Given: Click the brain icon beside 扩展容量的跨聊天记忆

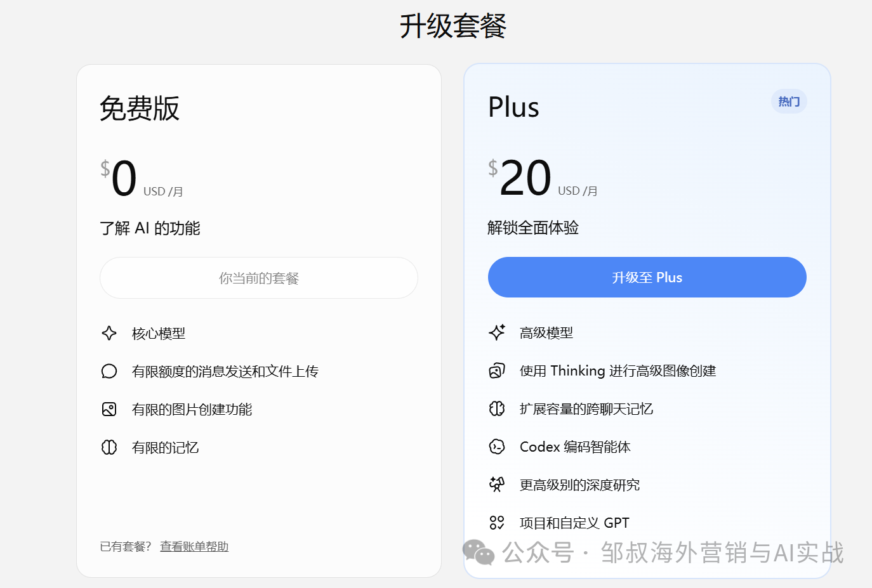Looking at the screenshot, I should click(497, 408).
